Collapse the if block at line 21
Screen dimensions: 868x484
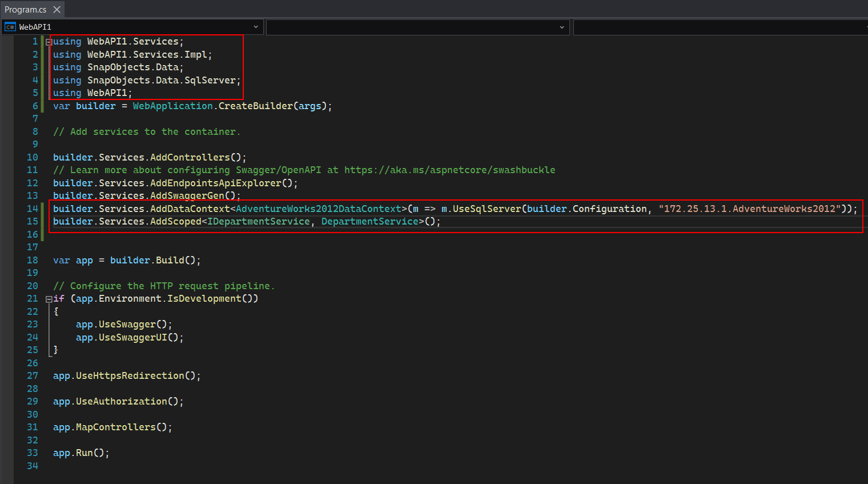(49, 299)
